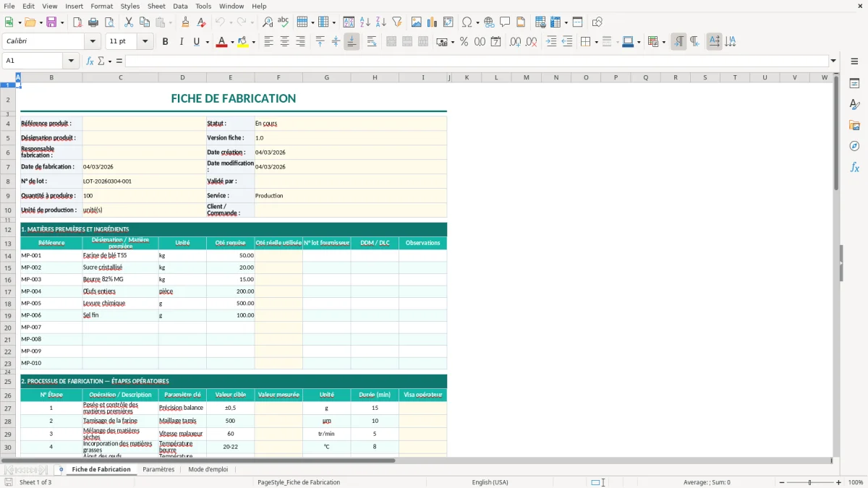The image size is (868, 488).
Task: Show draw functions shapes icon
Action: tap(597, 22)
